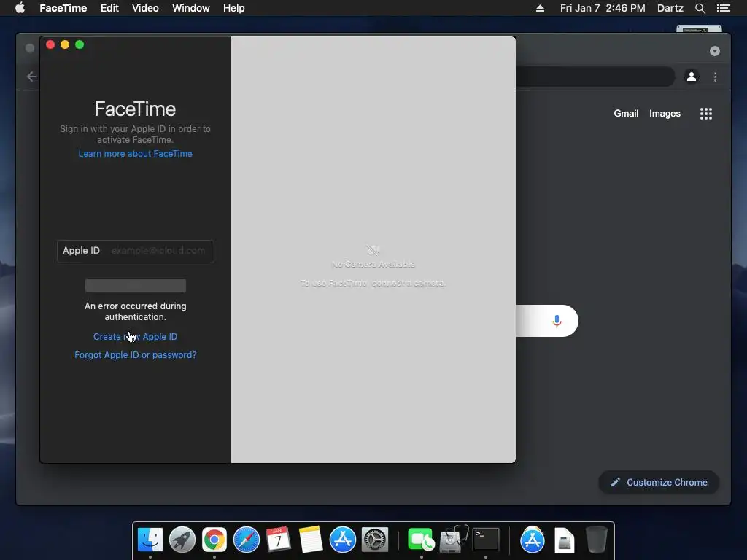The image size is (747, 560).
Task: Open the Edit menu
Action: (109, 8)
